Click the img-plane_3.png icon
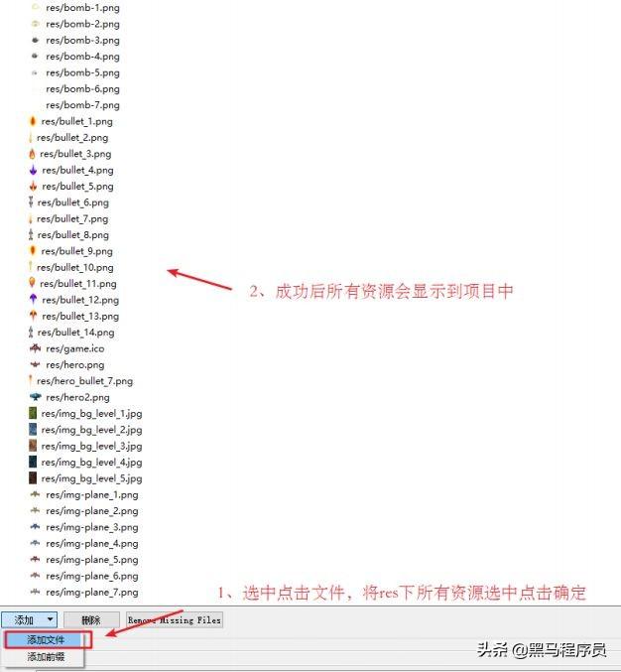Viewport: 621px width, 672px height. tap(35, 527)
